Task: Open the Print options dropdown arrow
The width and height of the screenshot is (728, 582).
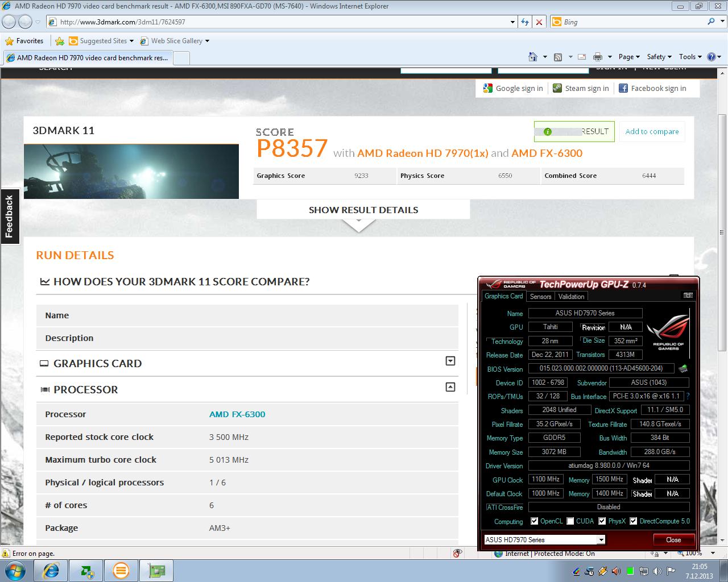Action: (x=610, y=57)
